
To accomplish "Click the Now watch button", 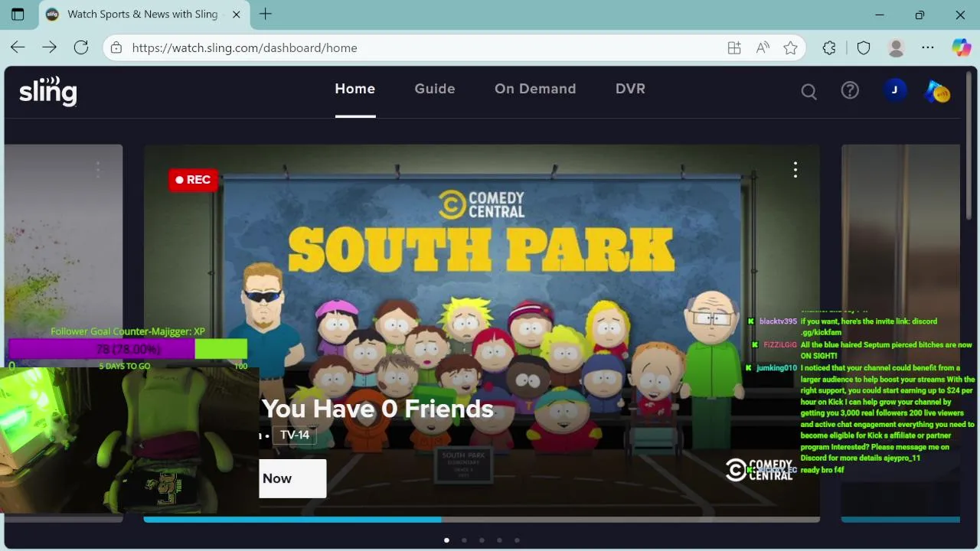I will tap(292, 478).
